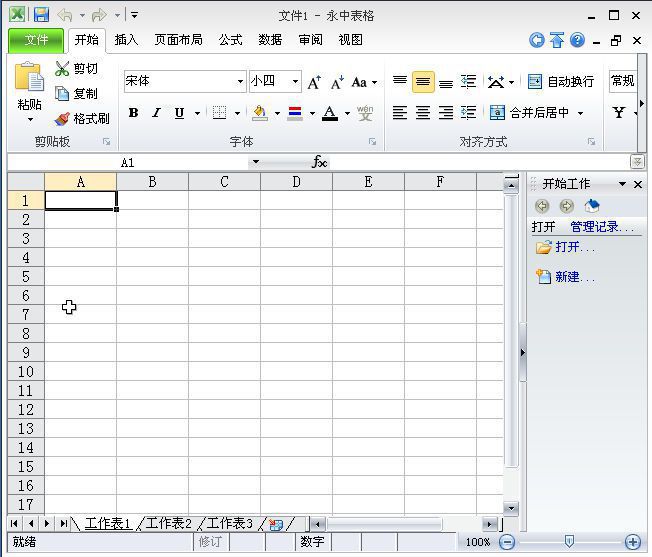Click the striped red-blue color icon

click(295, 113)
